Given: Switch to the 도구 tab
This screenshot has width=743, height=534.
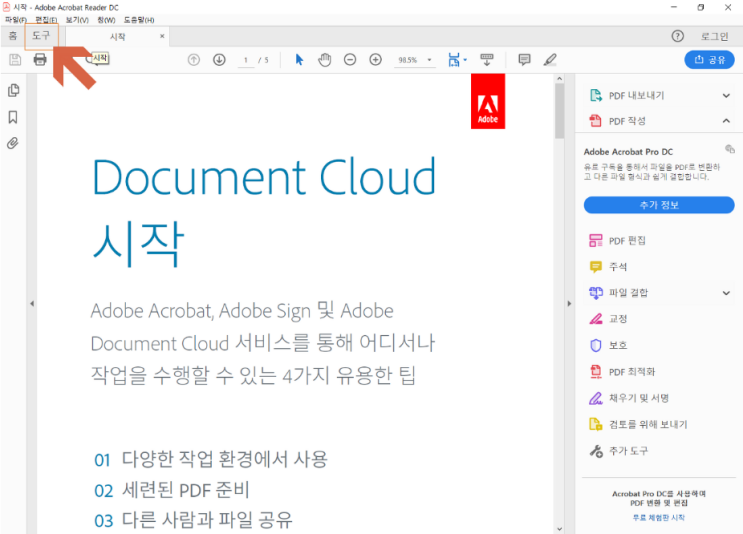Looking at the screenshot, I should (x=41, y=36).
